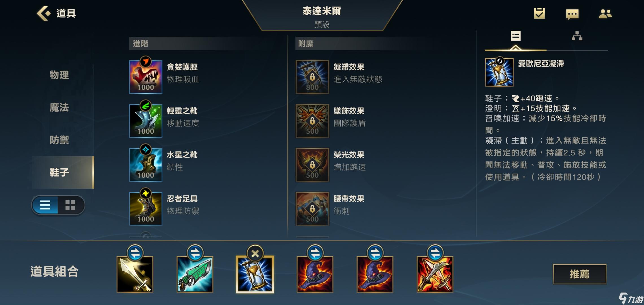Pick the 忍者足具 boots icon
This screenshot has width=644, height=305.
pos(145,209)
